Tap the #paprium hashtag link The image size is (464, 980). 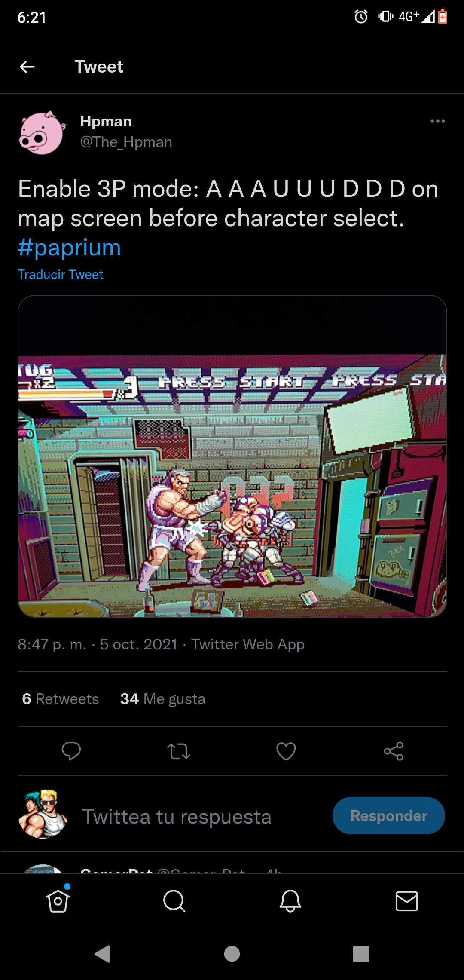coord(70,248)
